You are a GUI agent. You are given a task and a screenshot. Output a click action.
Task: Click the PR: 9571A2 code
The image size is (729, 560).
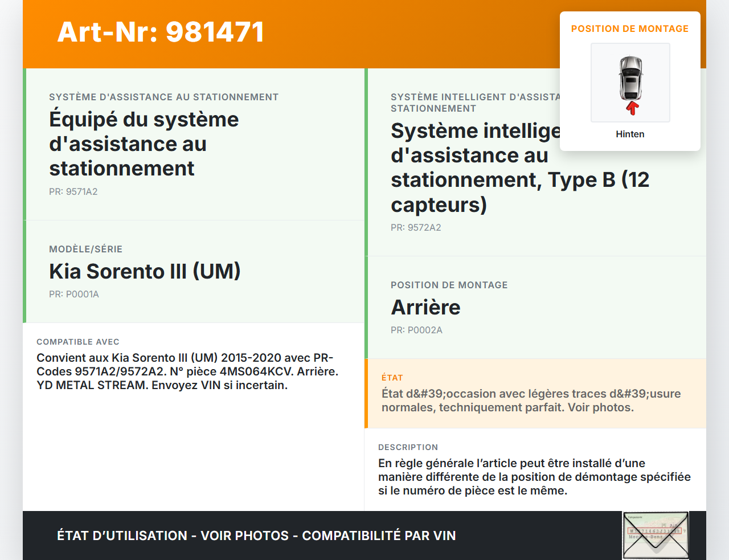click(x=73, y=191)
